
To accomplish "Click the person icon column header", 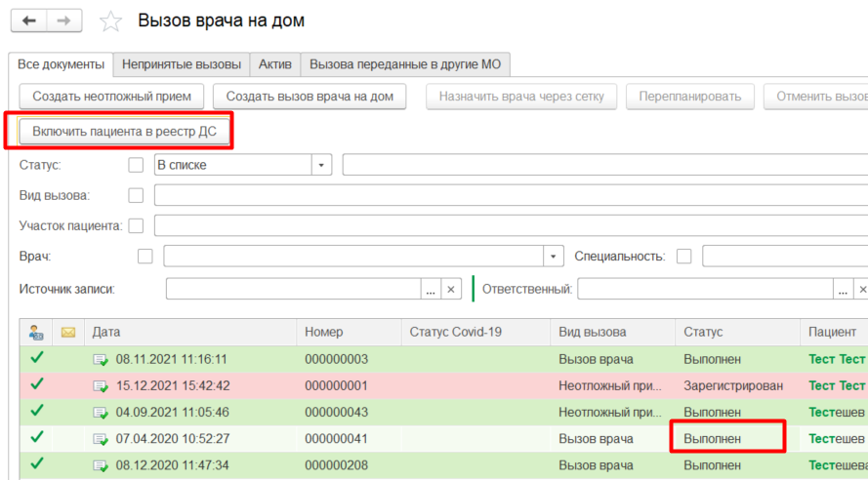I will pyautogui.click(x=36, y=332).
